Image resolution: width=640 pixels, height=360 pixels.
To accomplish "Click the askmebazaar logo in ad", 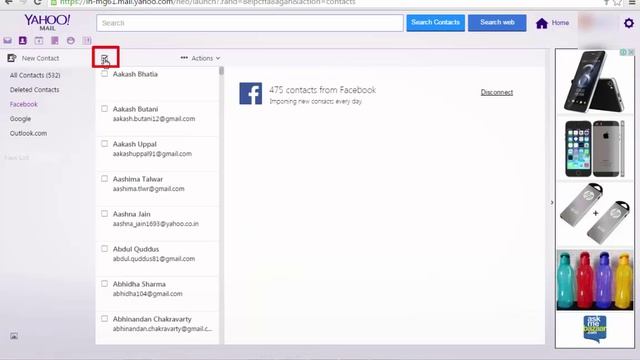I will coord(595,329).
